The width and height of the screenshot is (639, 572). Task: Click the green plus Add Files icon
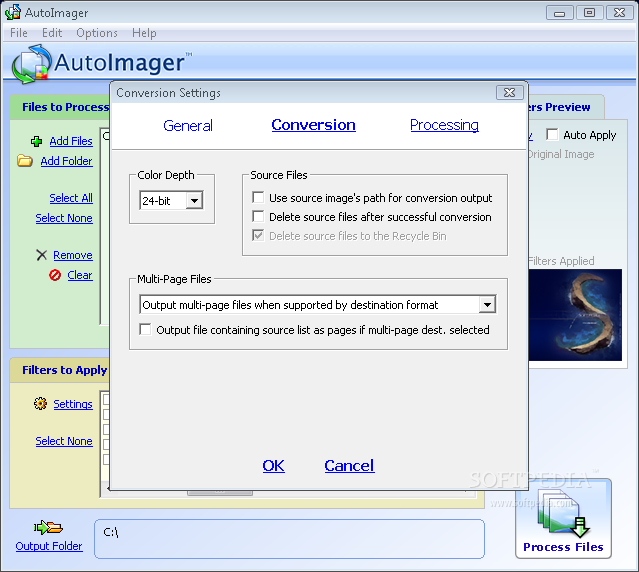pos(36,141)
